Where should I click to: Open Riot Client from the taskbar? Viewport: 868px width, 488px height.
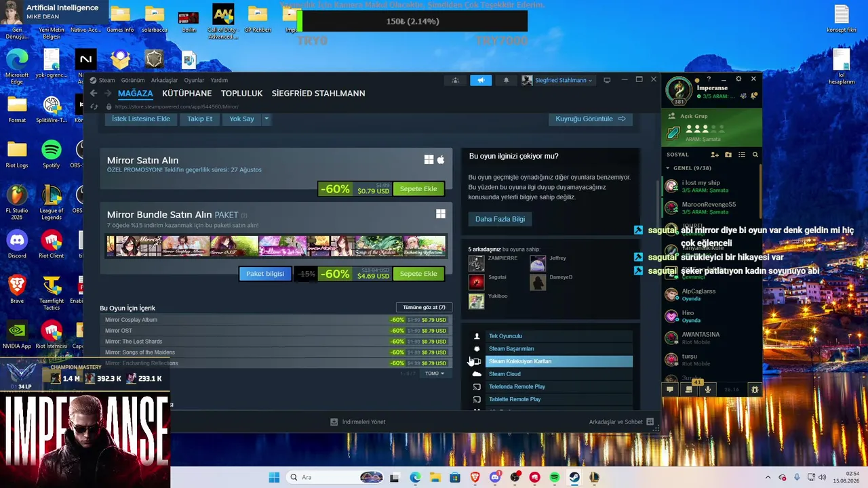[x=535, y=477]
